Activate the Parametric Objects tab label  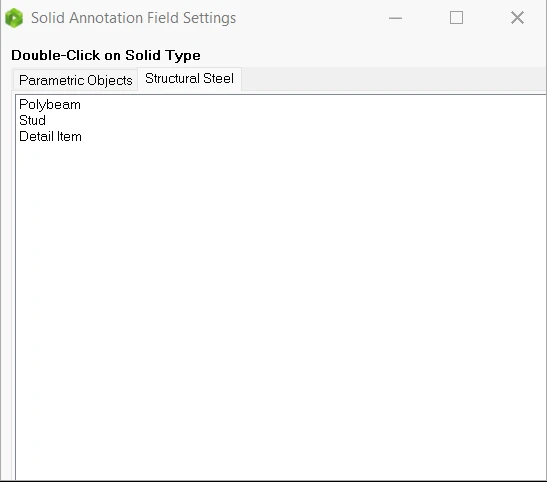click(x=75, y=80)
